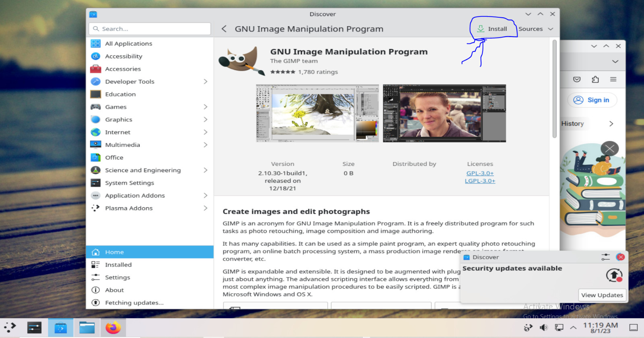Click the Graphics category icon
Viewport: 644px width, 338px height.
[95, 120]
